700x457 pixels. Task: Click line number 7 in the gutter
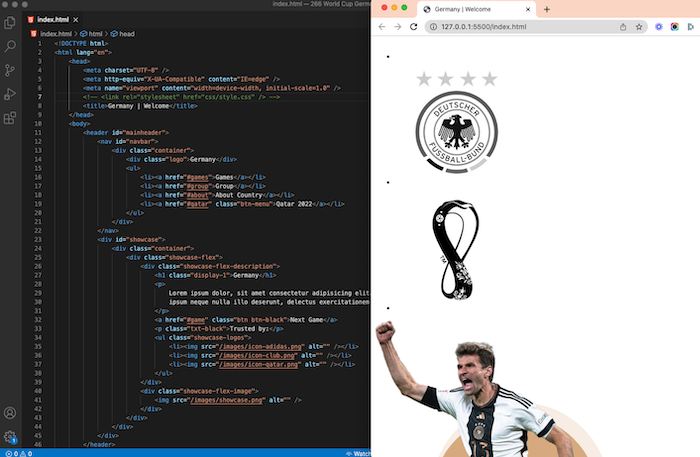(x=40, y=97)
